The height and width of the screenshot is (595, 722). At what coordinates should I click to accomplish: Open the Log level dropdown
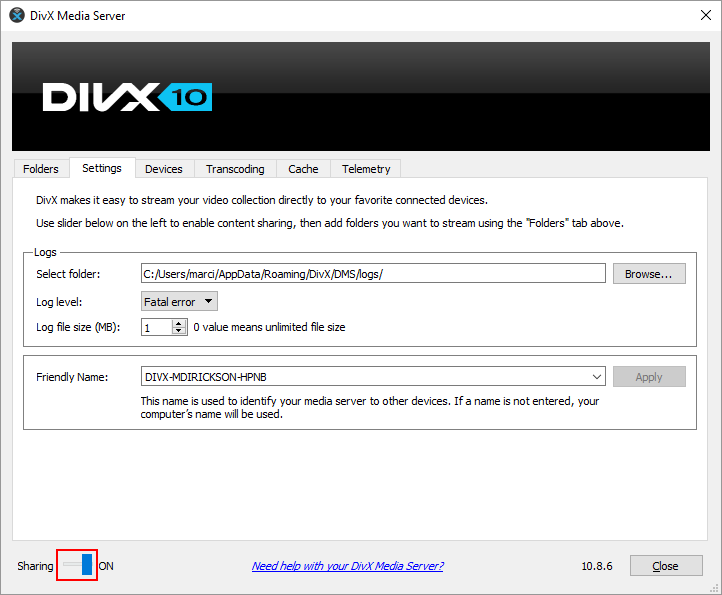tap(179, 302)
